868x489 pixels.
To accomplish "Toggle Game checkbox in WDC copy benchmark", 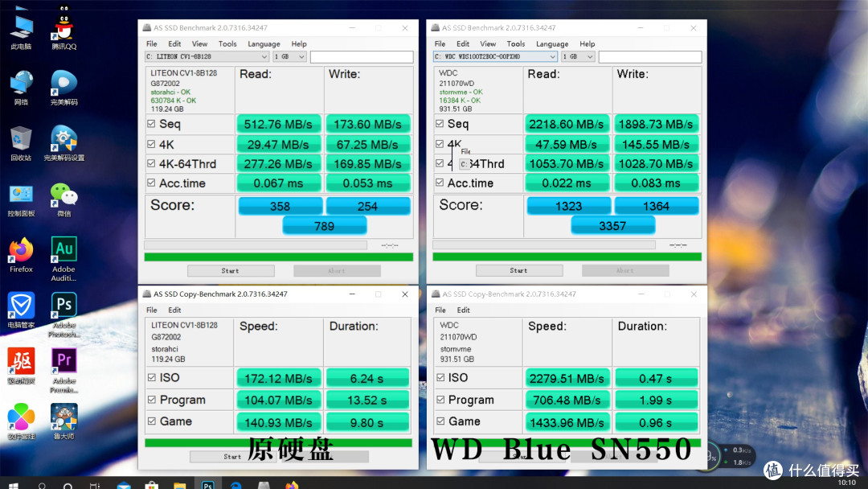I will pos(440,421).
